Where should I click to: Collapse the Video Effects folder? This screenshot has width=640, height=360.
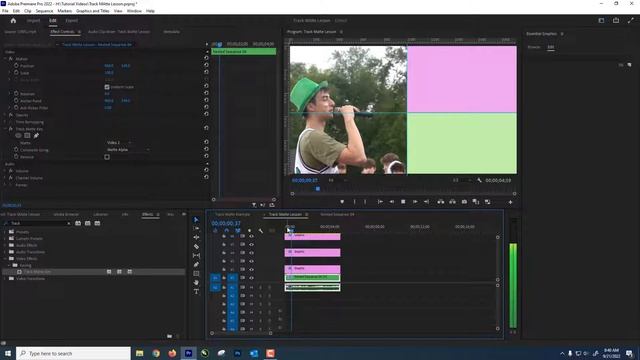[5, 259]
